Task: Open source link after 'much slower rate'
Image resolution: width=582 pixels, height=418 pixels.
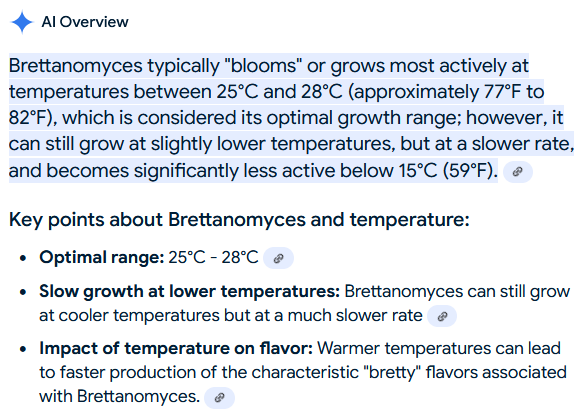Action: click(442, 316)
